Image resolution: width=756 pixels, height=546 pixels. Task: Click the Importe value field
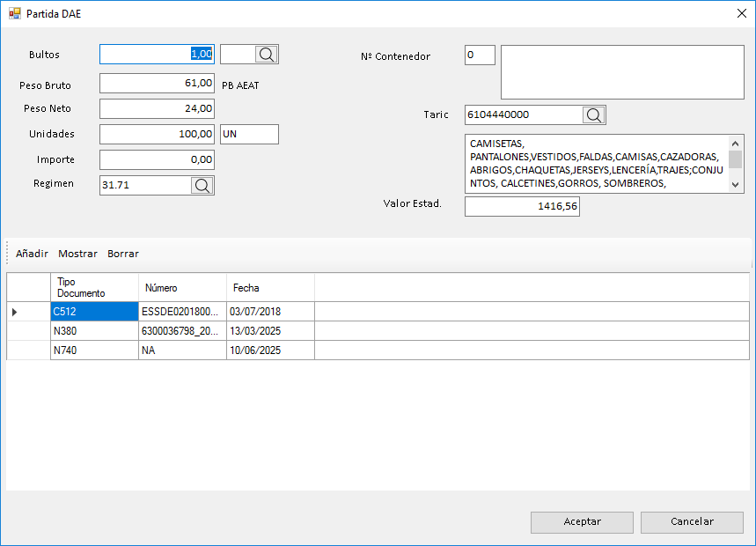click(157, 160)
